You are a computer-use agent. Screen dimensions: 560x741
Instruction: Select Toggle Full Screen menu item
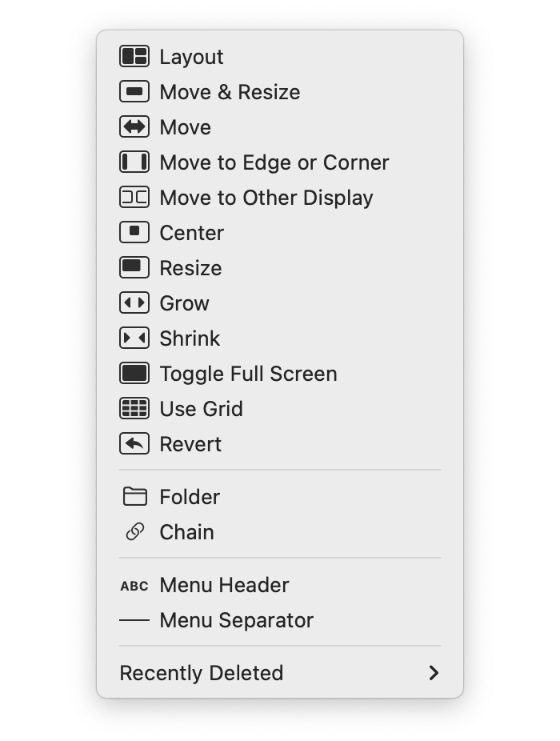248,374
